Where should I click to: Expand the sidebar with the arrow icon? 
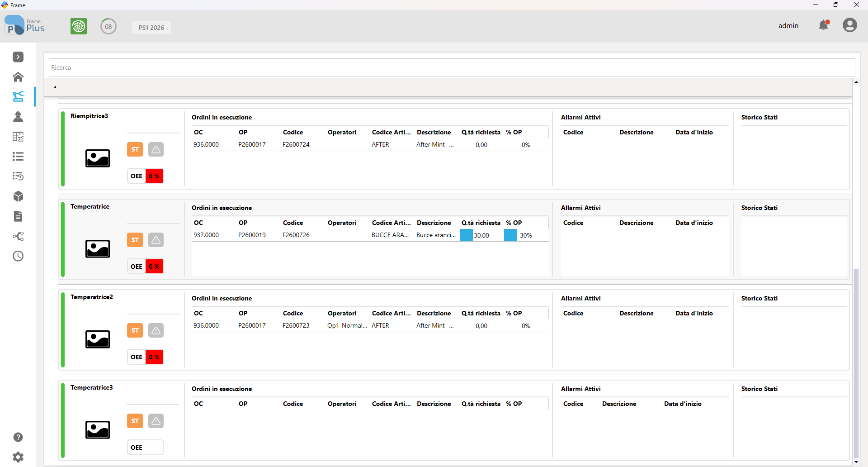[x=18, y=57]
